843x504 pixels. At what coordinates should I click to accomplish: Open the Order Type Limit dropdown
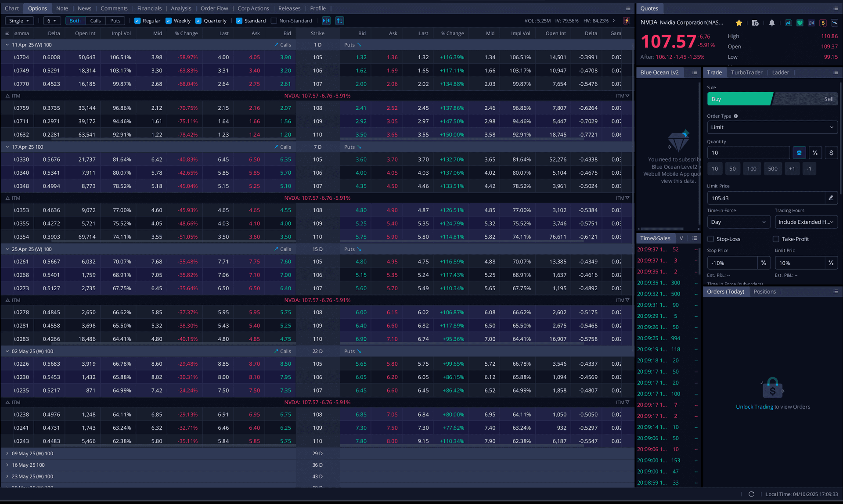pos(772,127)
